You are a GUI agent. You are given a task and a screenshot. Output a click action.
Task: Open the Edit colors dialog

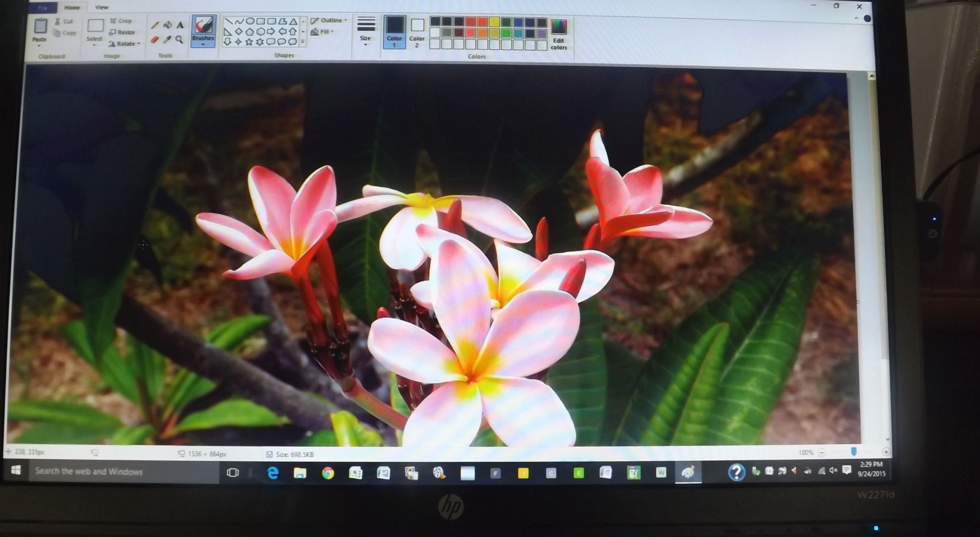click(x=559, y=30)
